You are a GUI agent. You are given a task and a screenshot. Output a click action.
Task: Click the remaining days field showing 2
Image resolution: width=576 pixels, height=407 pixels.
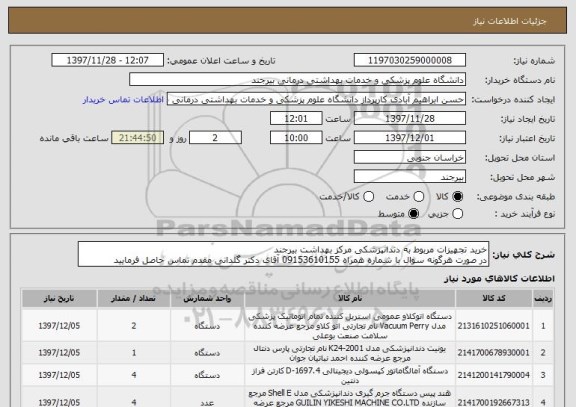click(x=215, y=138)
